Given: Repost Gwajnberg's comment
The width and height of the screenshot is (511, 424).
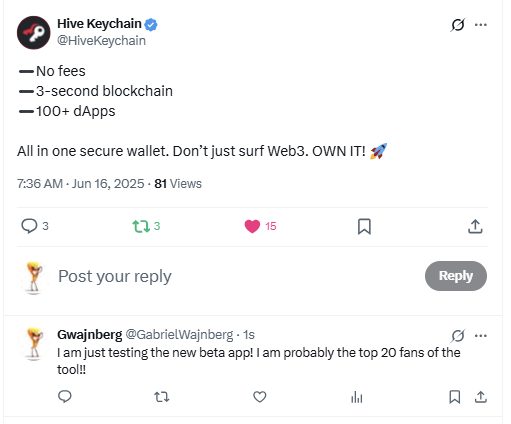Looking at the screenshot, I should pos(162,397).
